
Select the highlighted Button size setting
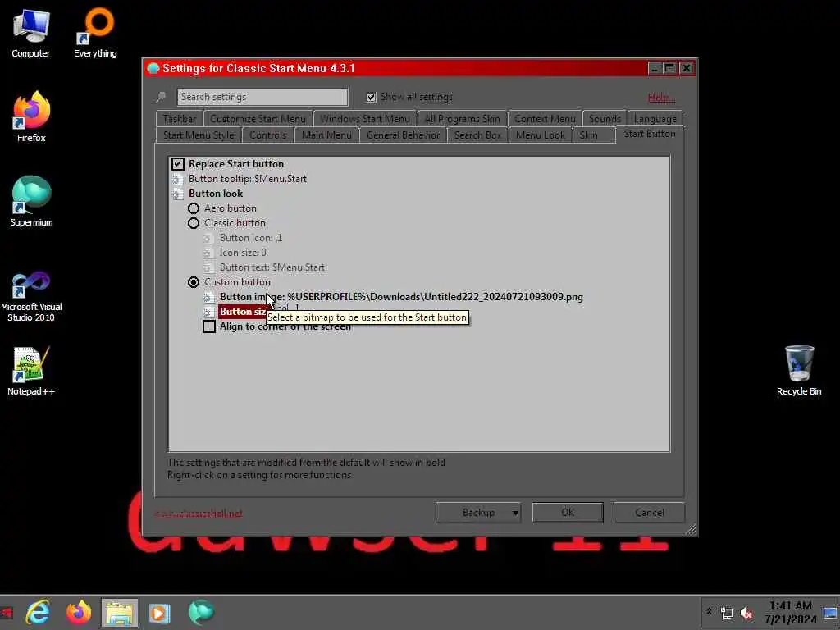point(243,312)
